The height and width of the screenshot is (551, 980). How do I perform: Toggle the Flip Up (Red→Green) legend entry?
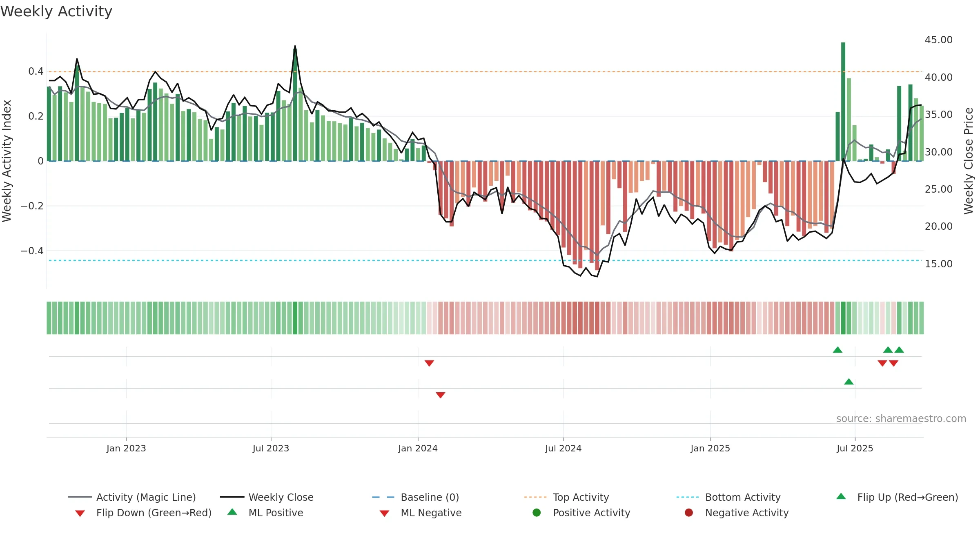897,497
